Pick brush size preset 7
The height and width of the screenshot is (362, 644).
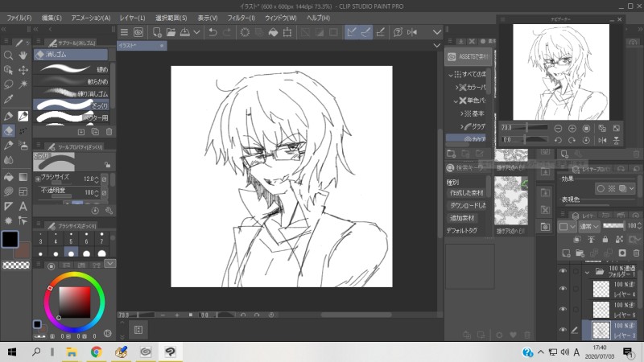[101, 238]
